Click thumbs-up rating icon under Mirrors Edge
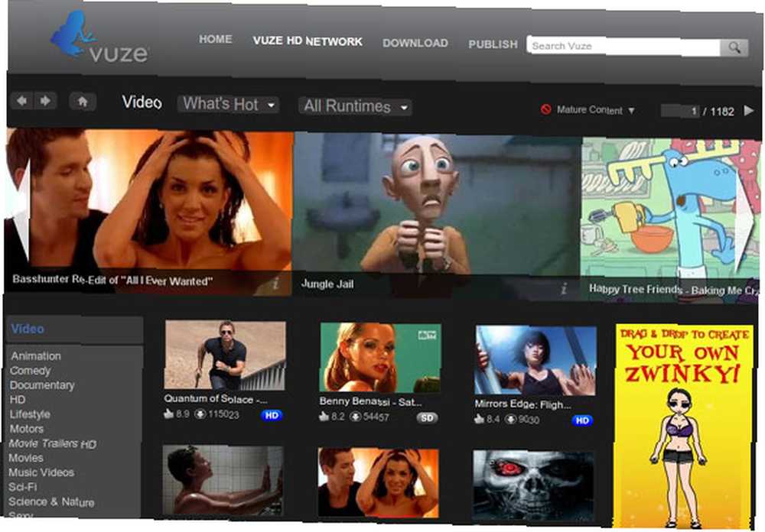765x532 pixels. (x=479, y=419)
